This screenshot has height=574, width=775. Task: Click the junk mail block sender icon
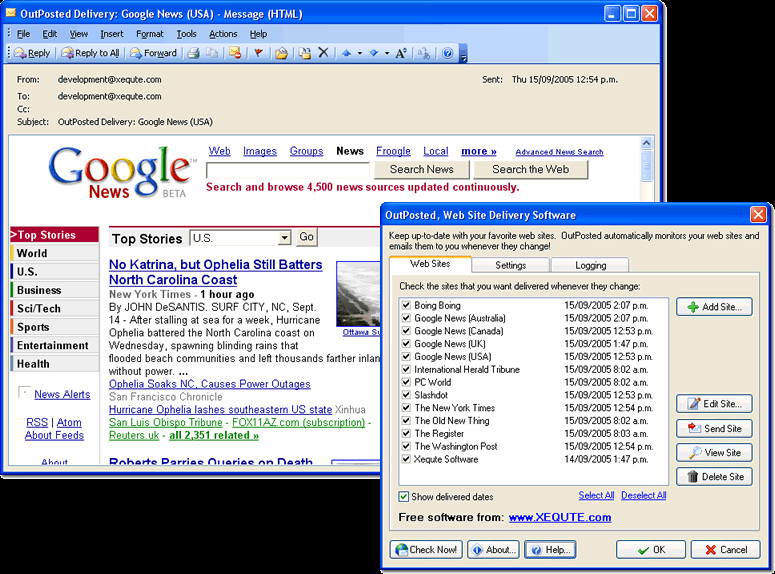tap(235, 53)
